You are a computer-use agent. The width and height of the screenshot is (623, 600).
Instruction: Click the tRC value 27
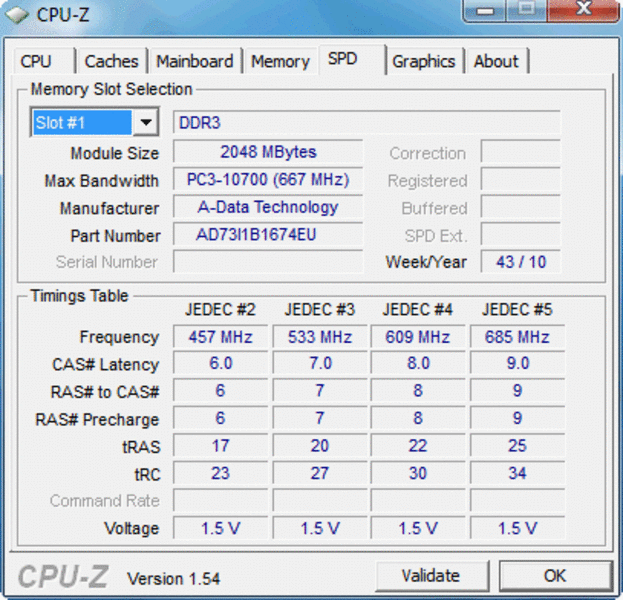coord(320,473)
